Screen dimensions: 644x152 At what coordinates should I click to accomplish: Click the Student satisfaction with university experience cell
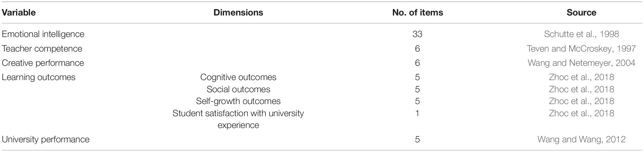[x=238, y=119]
